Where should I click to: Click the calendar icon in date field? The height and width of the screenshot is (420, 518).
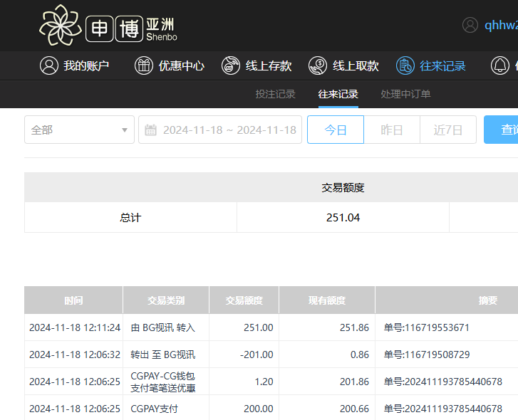[150, 130]
